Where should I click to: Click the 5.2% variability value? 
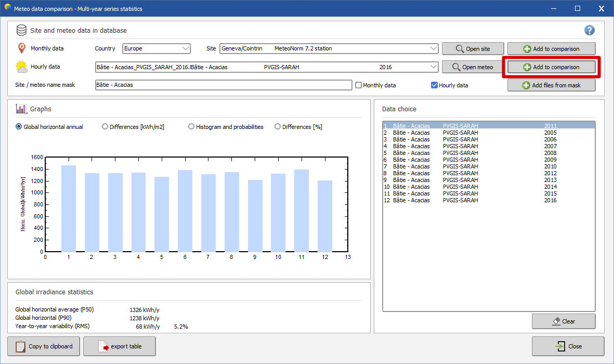[x=181, y=327]
